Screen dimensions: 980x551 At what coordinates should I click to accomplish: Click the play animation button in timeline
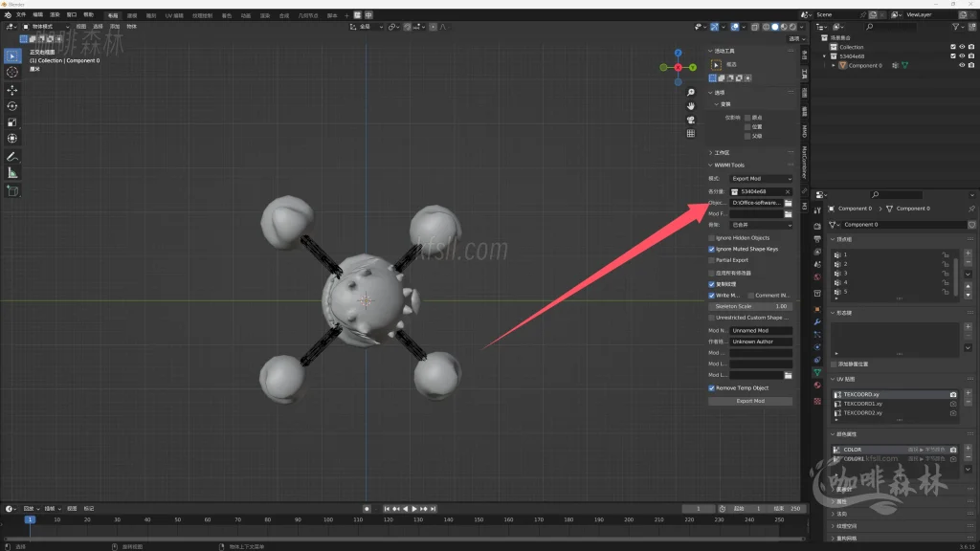tap(413, 509)
